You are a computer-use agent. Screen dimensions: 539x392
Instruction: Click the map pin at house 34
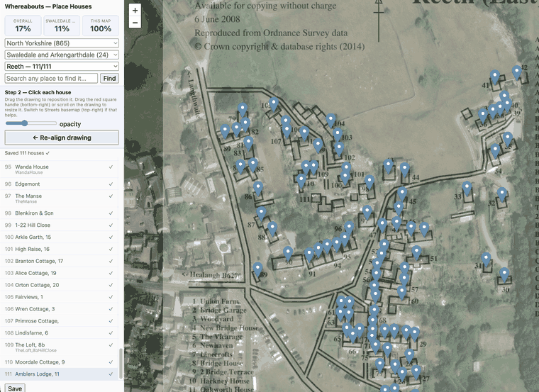[x=495, y=152]
